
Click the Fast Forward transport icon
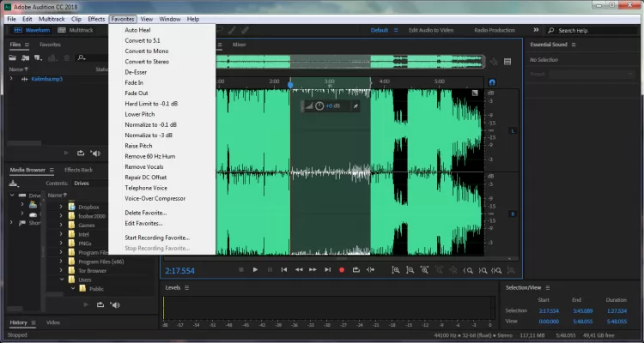click(x=313, y=269)
